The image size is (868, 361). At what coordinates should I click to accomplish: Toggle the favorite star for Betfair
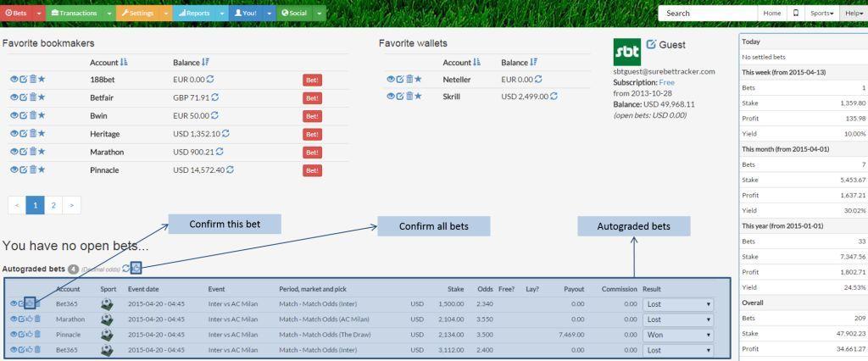click(42, 97)
